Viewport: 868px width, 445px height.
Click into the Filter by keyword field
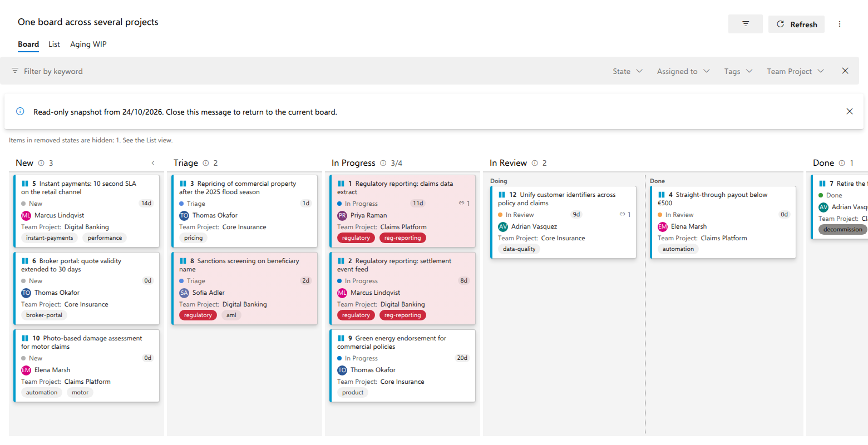pos(306,71)
